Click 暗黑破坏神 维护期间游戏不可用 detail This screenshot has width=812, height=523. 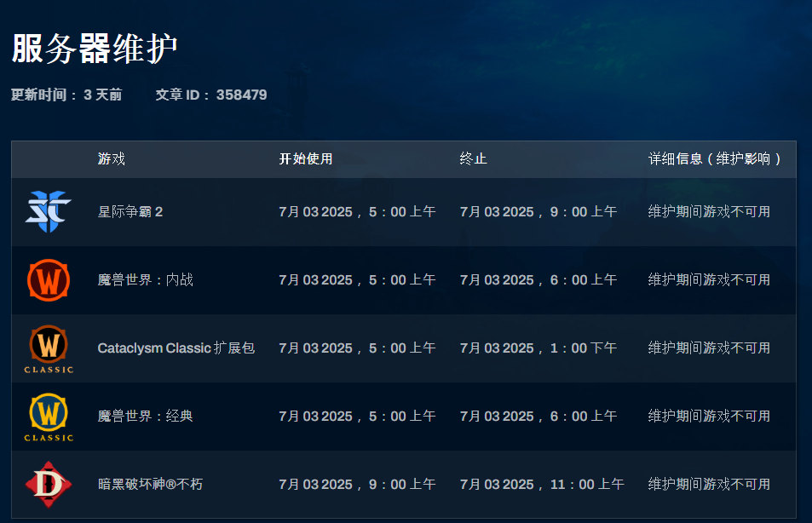[x=709, y=484]
